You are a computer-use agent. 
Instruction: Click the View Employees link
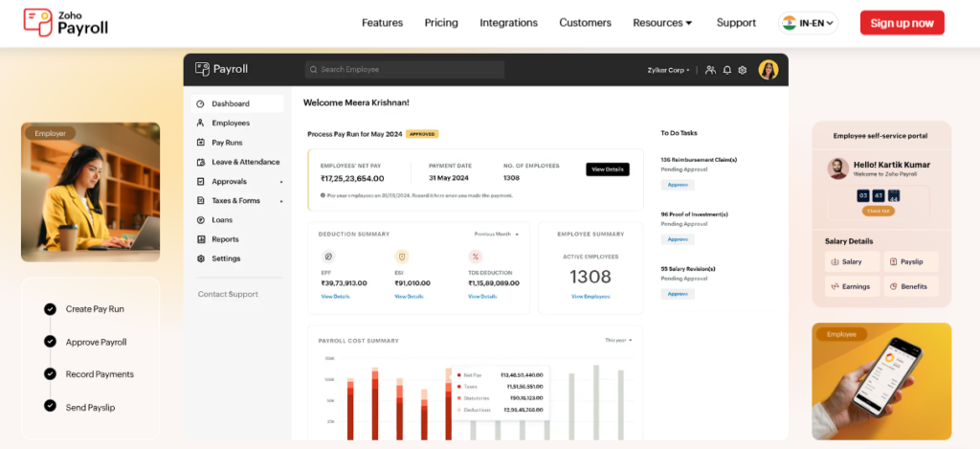590,297
